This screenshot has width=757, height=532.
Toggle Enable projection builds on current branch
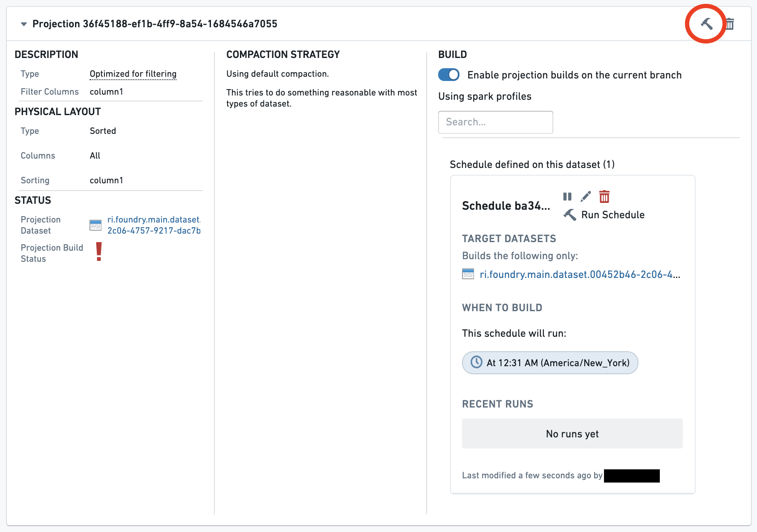(449, 75)
